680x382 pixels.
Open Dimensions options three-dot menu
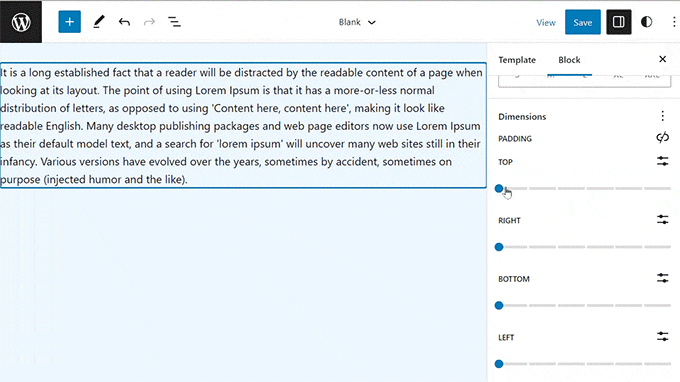coord(662,116)
